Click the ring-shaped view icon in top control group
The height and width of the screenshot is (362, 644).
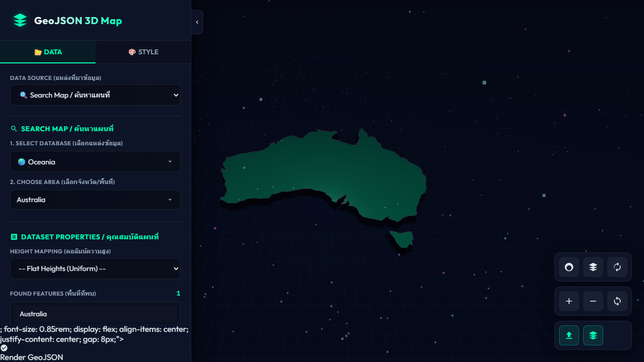tap(569, 267)
